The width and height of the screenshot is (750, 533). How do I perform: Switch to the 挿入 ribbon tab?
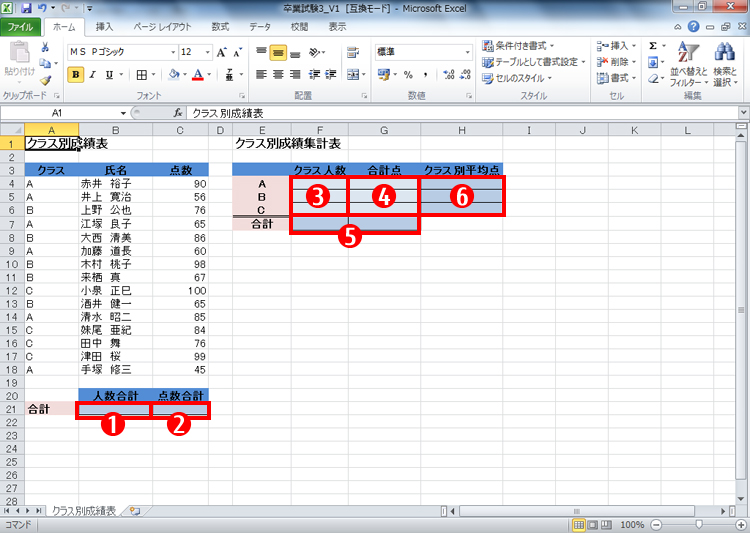pyautogui.click(x=104, y=27)
